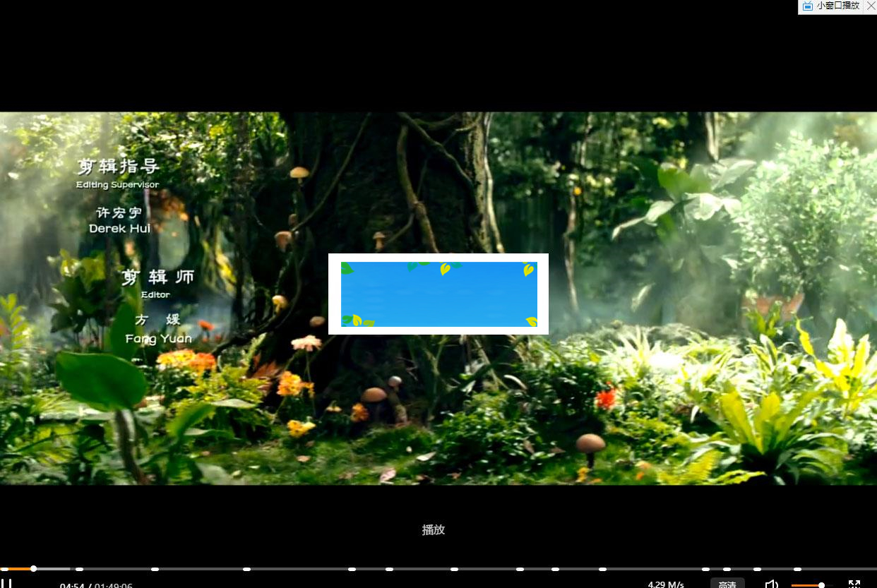
Task: Click the 04:54 elapsed time display
Action: (x=72, y=585)
